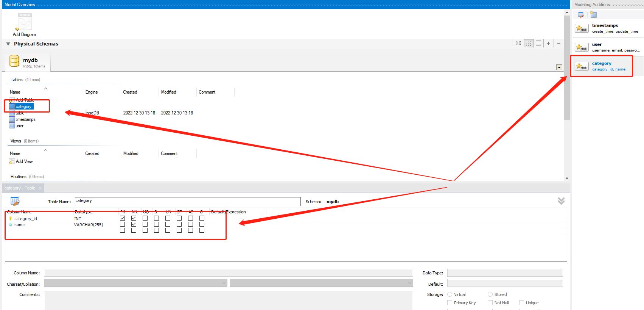The height and width of the screenshot is (310, 644).
Task: Select the timestamps template entry text
Action: [615, 28]
